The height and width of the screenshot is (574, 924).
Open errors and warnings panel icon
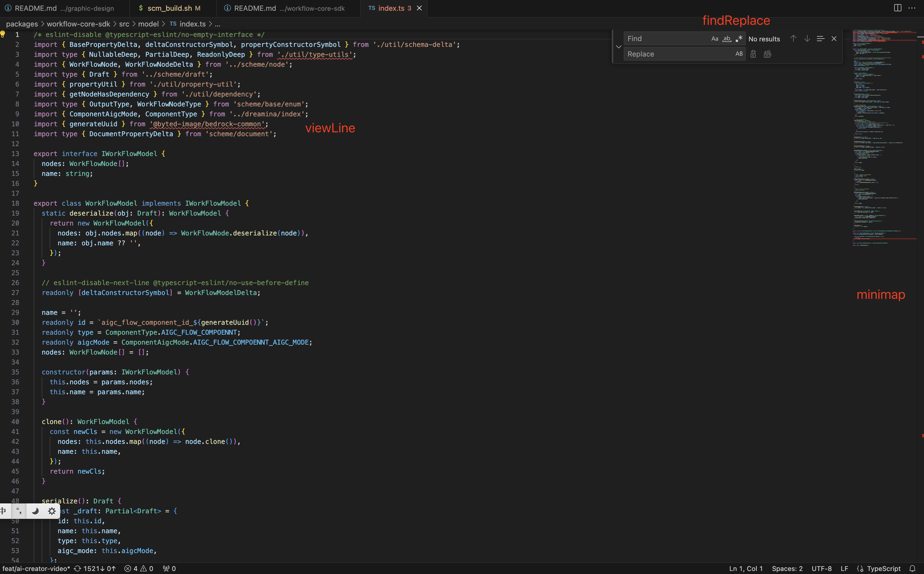click(x=139, y=568)
